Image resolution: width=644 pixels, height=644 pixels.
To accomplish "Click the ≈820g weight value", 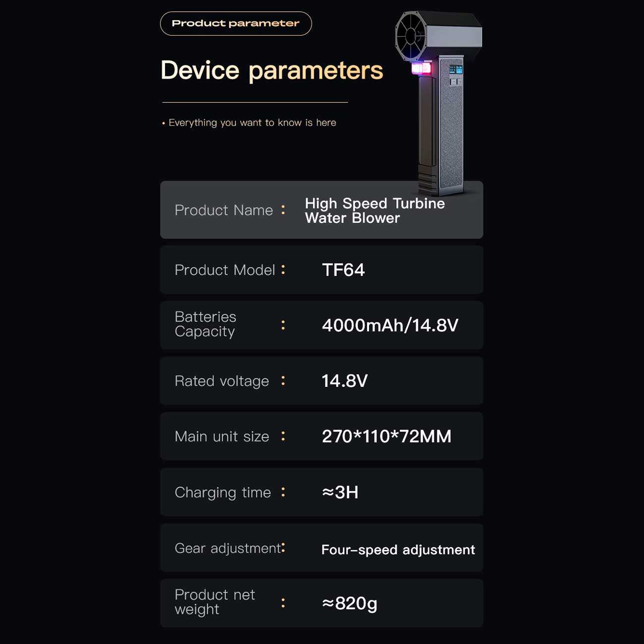I will (350, 603).
